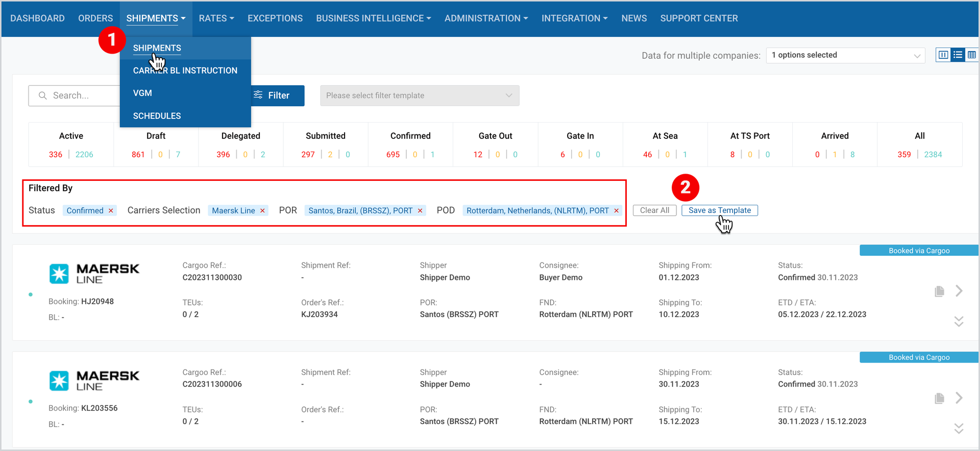This screenshot has width=980, height=451.
Task: Click the Filter button
Action: (278, 96)
